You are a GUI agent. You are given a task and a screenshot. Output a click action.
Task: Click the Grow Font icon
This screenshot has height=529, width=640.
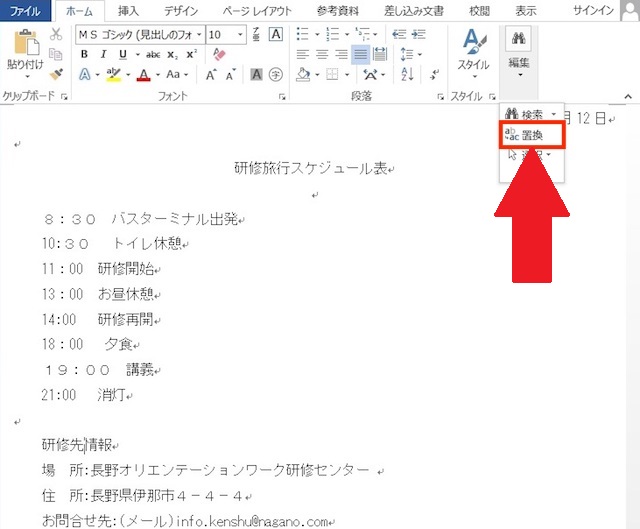[211, 75]
